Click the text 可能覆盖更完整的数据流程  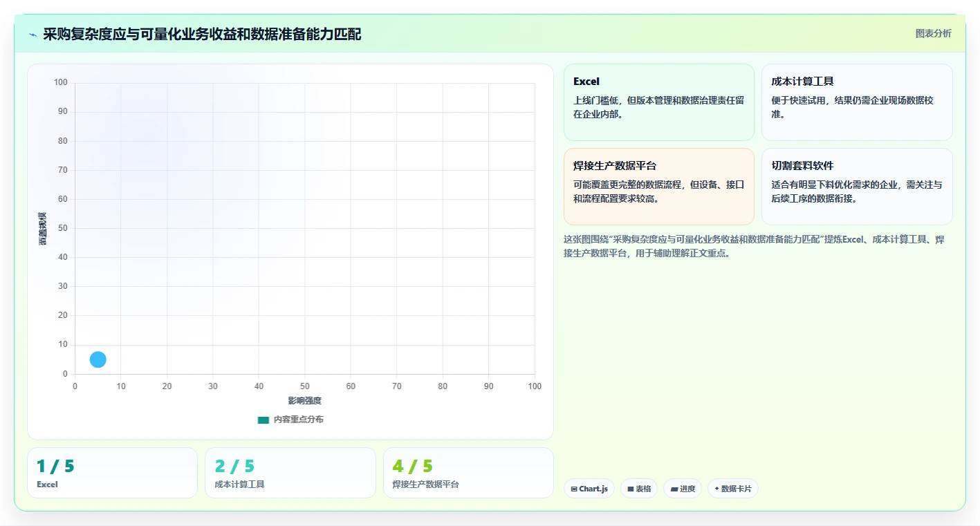point(628,185)
